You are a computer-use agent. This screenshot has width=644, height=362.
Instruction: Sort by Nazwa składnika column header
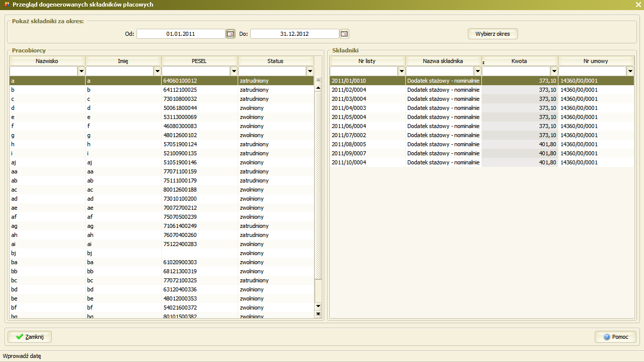click(x=444, y=61)
